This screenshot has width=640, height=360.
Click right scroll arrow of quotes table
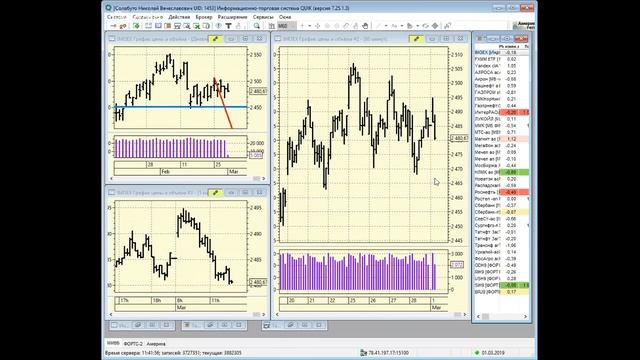point(525,316)
